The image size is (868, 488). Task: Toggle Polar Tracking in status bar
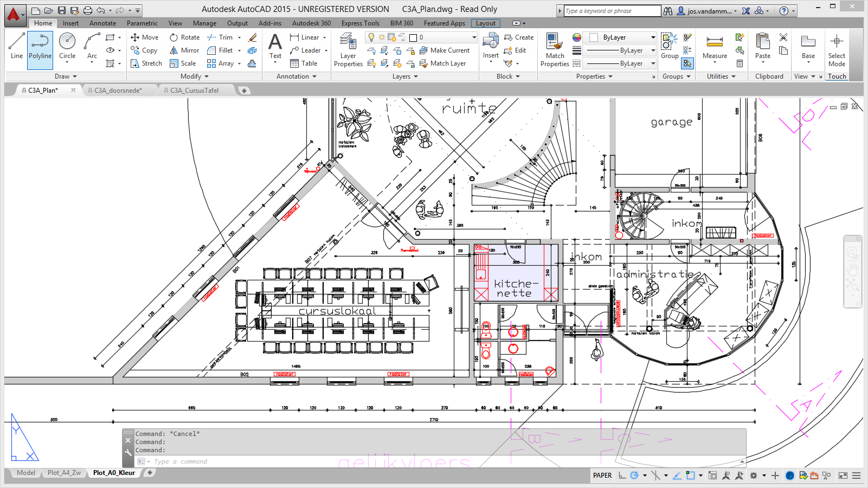(x=634, y=476)
